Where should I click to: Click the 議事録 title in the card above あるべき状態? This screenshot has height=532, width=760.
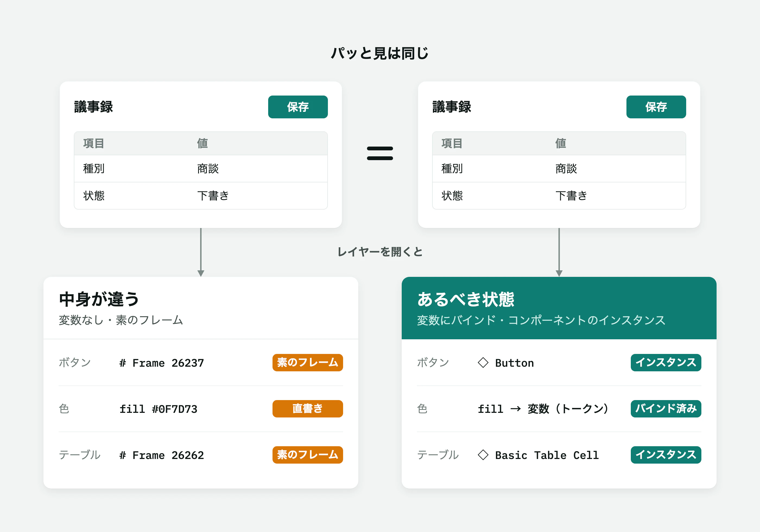click(451, 107)
